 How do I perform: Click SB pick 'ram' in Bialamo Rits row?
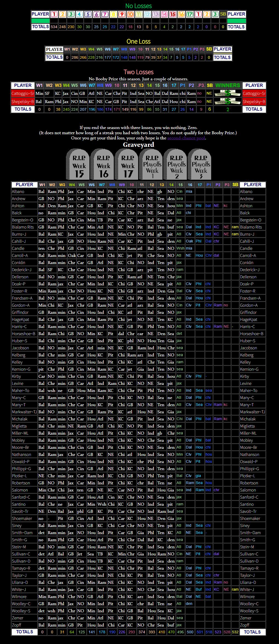(235, 227)
